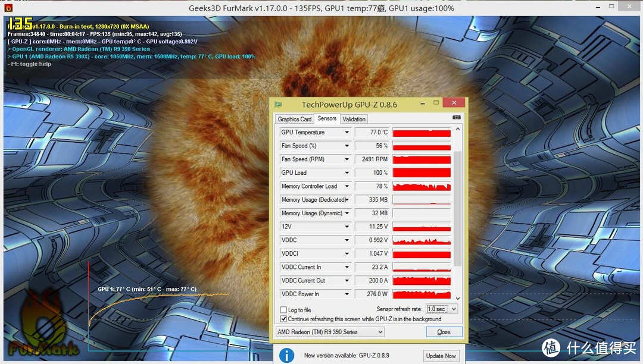Click the GPU Load history graph
This screenshot has width=643, height=364.
422,173
